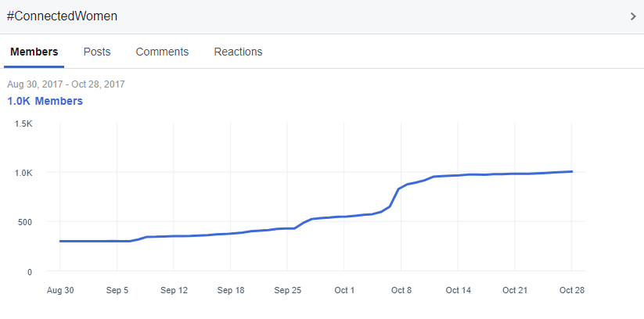The image size is (644, 319).
Task: Click the 1.5K y-axis label
Action: click(x=24, y=124)
